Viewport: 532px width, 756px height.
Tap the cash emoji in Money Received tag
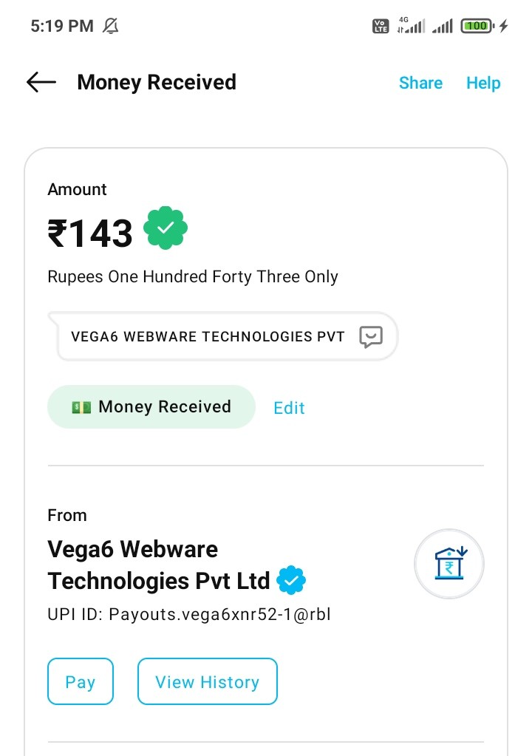coord(81,407)
